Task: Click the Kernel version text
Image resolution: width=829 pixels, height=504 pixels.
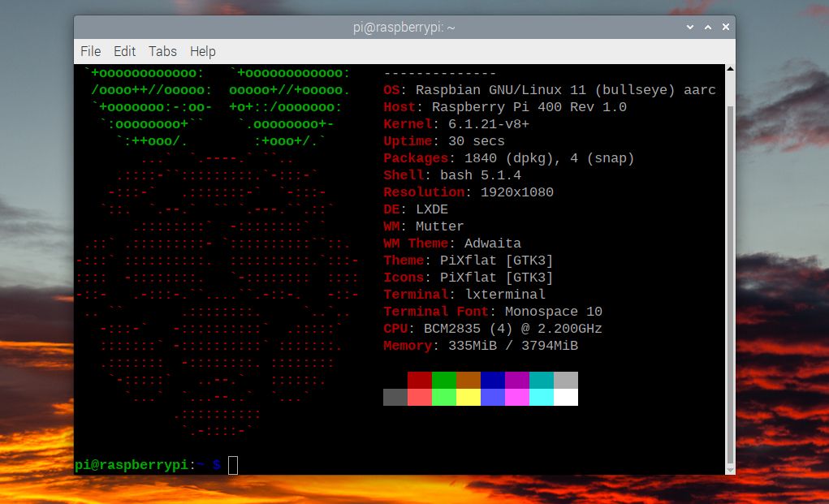Action: (x=455, y=123)
